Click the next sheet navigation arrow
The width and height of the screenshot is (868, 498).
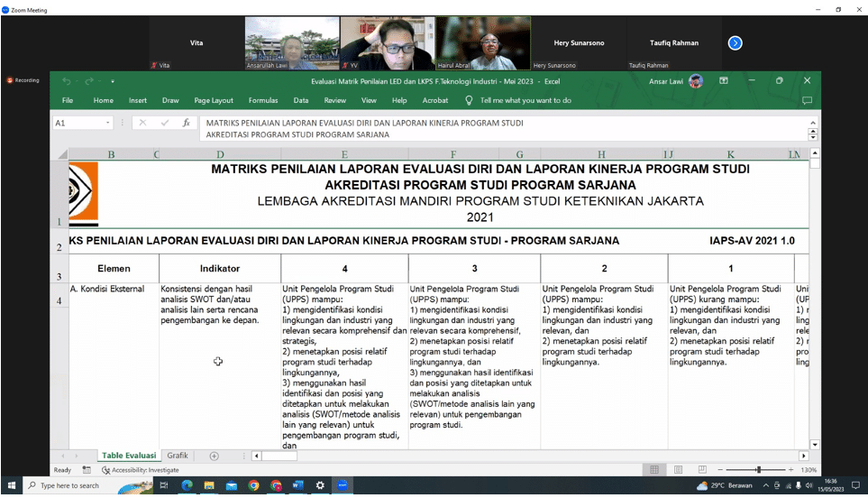tap(77, 456)
